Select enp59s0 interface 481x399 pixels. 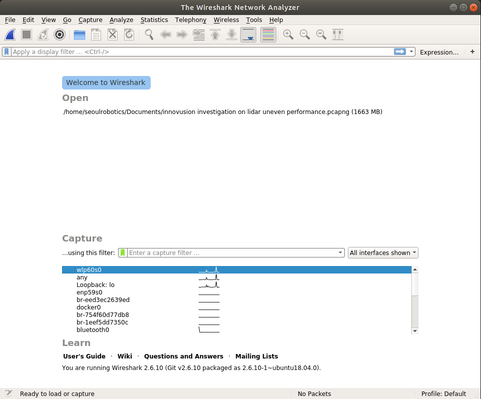coord(237,292)
